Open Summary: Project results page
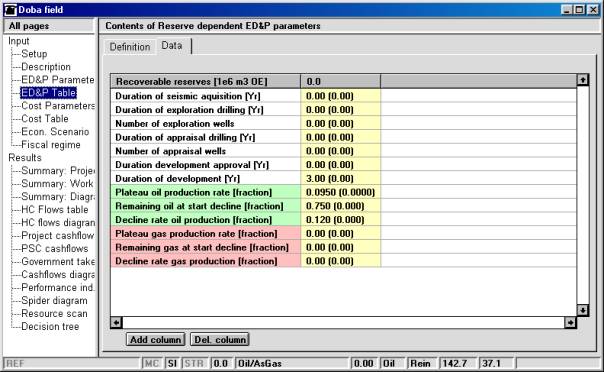 coord(58,171)
